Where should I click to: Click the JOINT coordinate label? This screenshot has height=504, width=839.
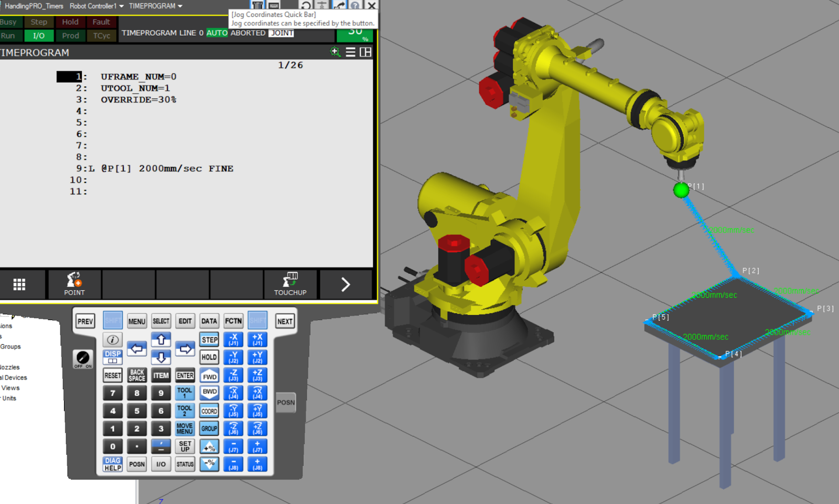point(282,33)
